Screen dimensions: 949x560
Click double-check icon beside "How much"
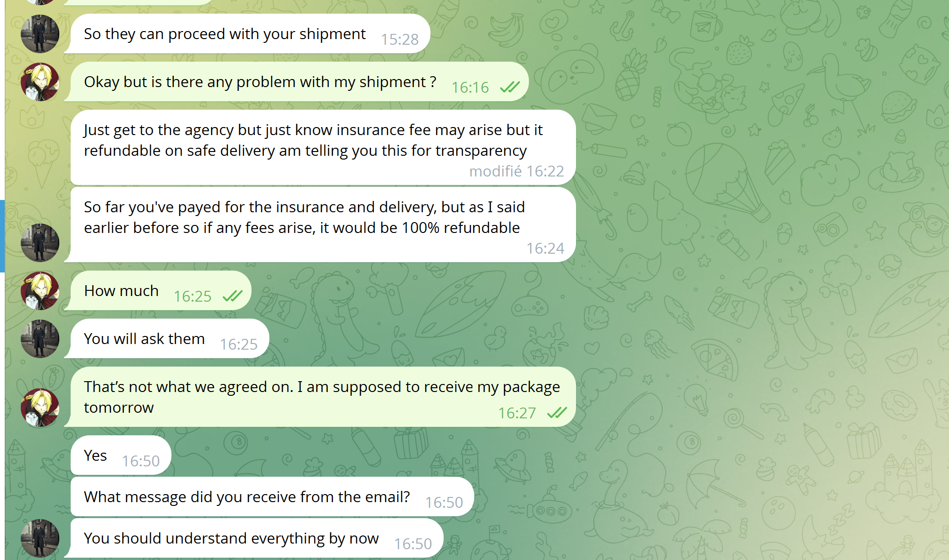[232, 296]
